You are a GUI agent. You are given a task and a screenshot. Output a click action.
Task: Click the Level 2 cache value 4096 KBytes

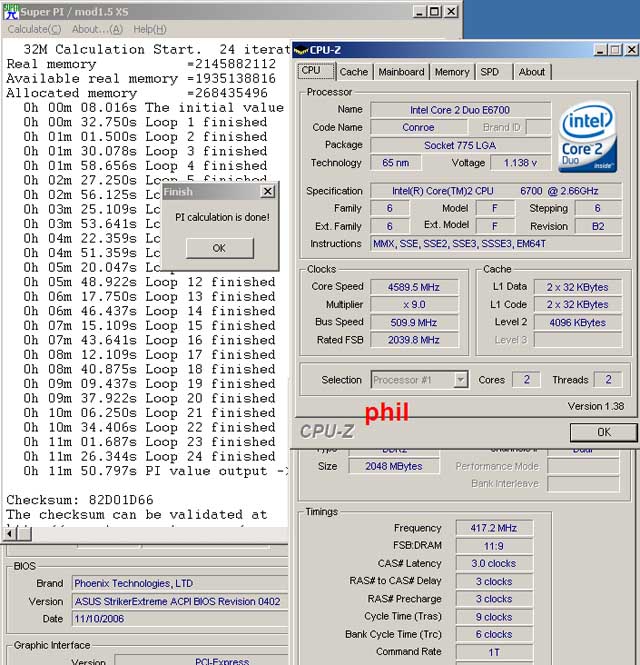(x=578, y=323)
